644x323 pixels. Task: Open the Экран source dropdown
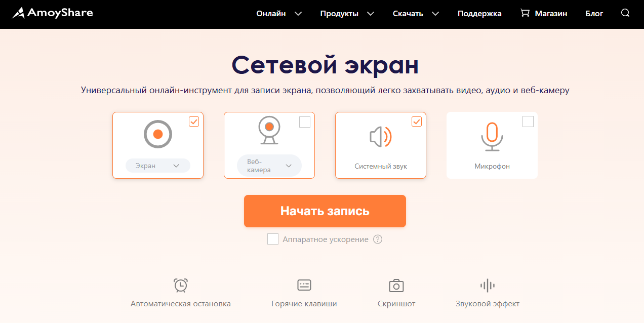158,166
